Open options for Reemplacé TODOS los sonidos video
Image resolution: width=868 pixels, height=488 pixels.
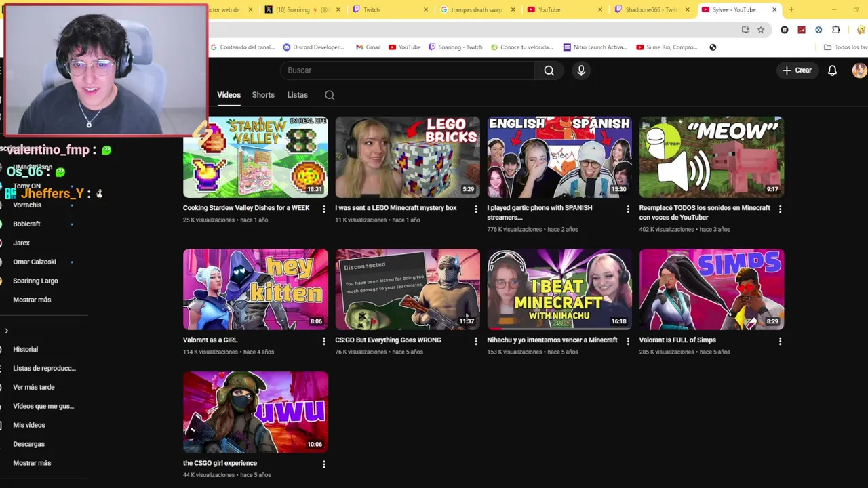780,209
